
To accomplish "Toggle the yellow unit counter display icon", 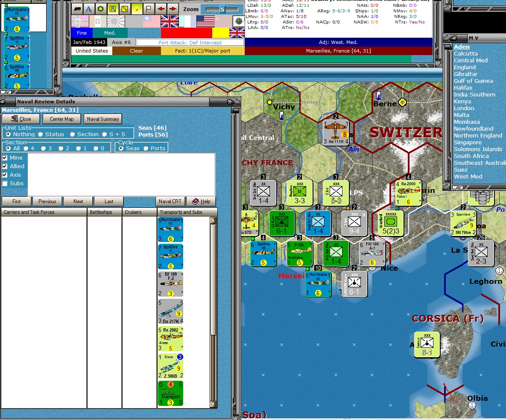I will (113, 9).
